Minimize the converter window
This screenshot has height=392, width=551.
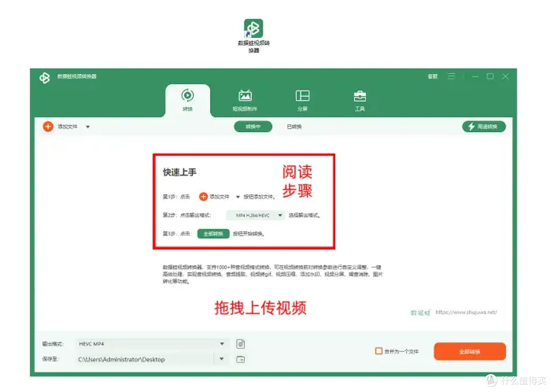[475, 76]
